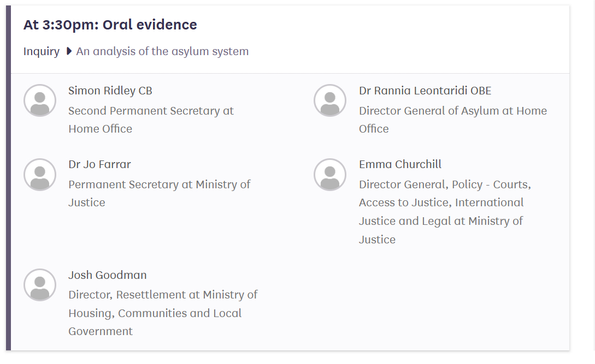Image resolution: width=595 pixels, height=364 pixels.
Task: Click Emma Churchill's profile avatar
Action: click(330, 175)
